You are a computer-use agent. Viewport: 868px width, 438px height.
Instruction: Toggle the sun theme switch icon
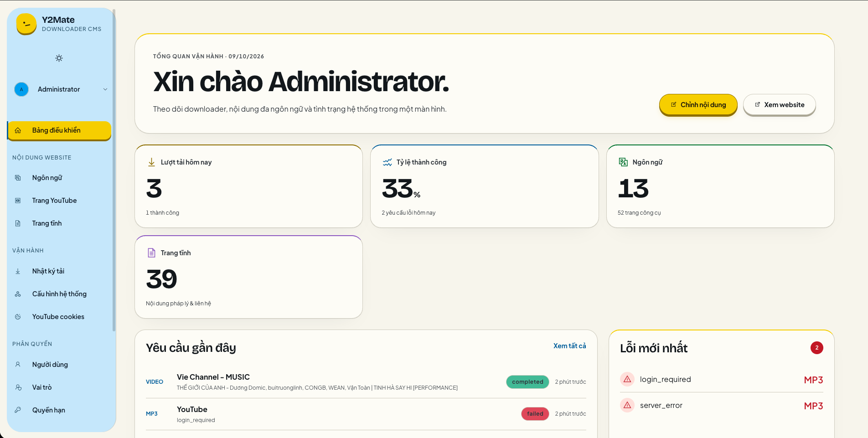pyautogui.click(x=59, y=58)
